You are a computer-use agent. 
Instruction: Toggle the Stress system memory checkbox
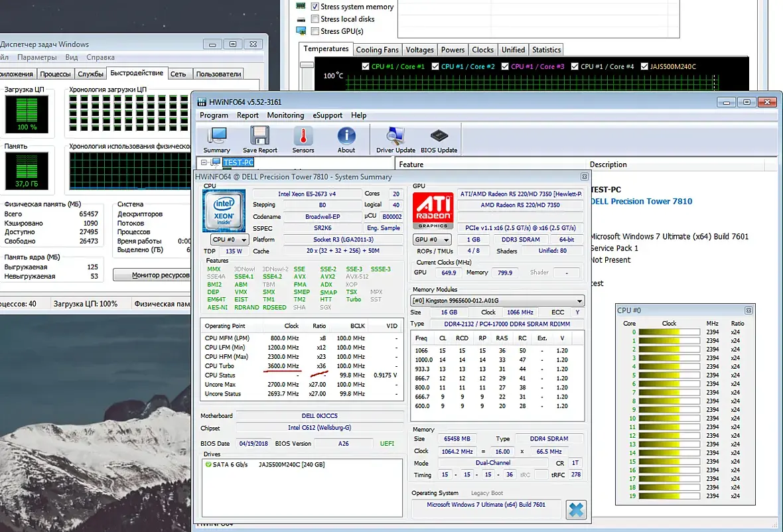click(316, 7)
